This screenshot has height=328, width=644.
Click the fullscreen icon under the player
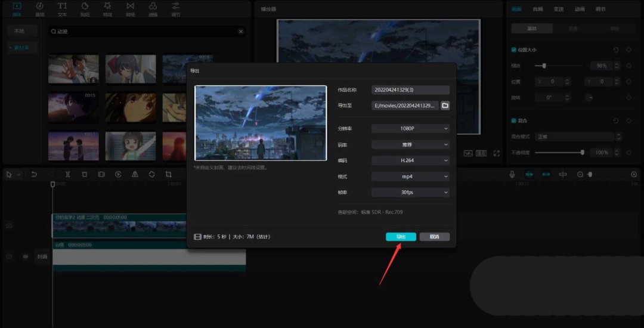pos(496,153)
